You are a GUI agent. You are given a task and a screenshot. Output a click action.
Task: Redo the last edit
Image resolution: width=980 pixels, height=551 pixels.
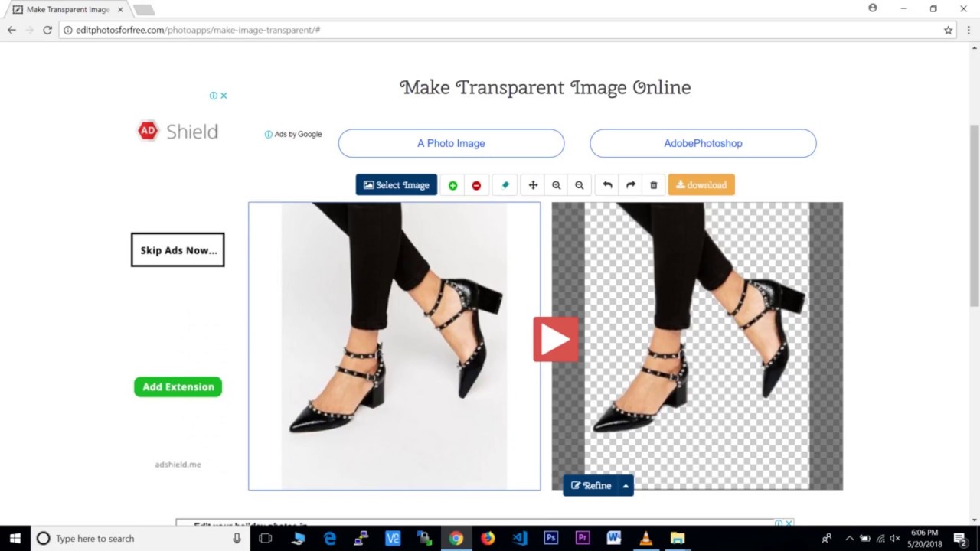coord(631,185)
